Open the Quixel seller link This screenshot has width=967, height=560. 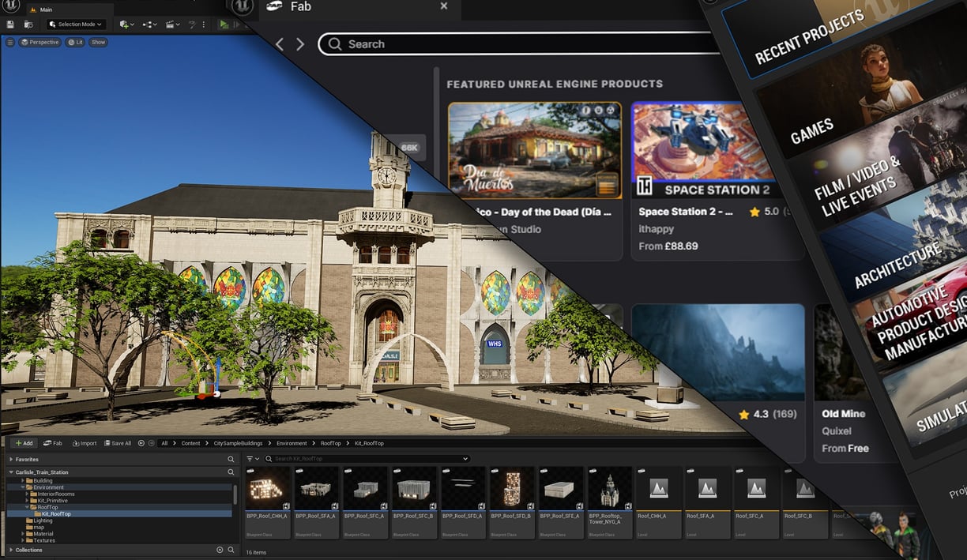837,431
